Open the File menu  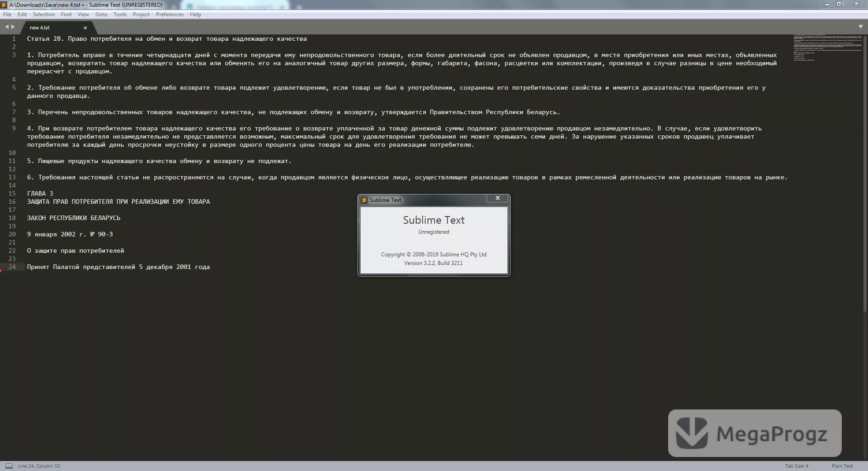pos(7,14)
